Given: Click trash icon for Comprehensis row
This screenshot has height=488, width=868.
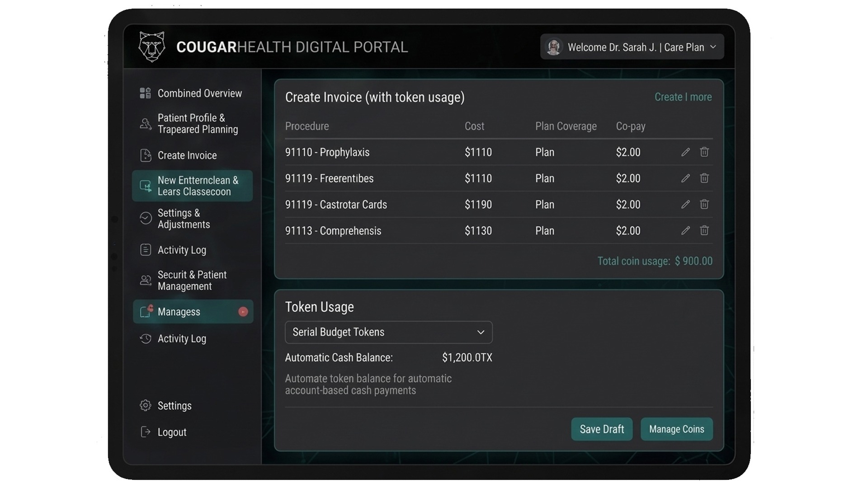Looking at the screenshot, I should point(704,231).
